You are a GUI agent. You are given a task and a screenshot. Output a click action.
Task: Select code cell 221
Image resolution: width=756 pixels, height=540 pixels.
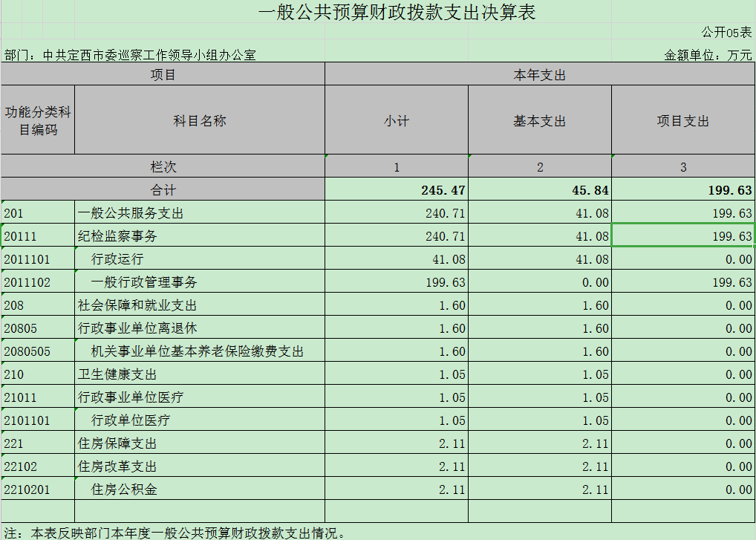click(38, 443)
